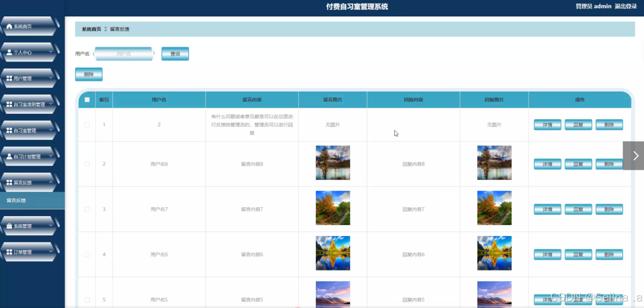644x308 pixels.
Task: Click 删除 for 用户名7 row
Action: click(609, 210)
